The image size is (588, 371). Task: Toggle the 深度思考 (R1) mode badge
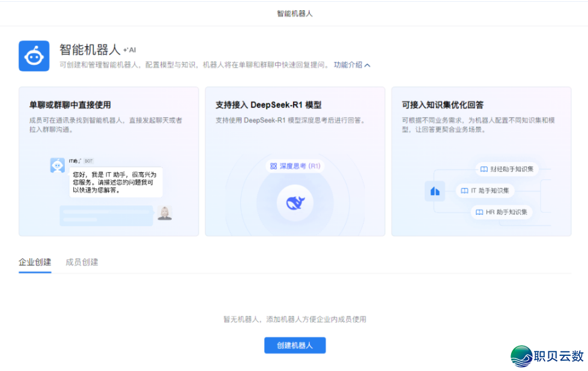(295, 166)
